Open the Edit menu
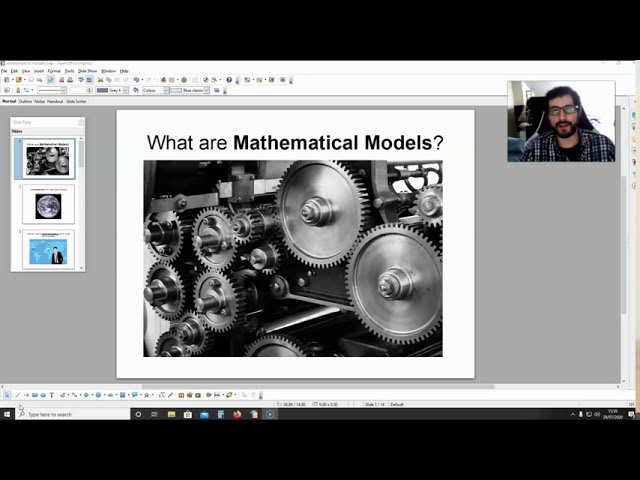The image size is (640, 480). [x=14, y=71]
